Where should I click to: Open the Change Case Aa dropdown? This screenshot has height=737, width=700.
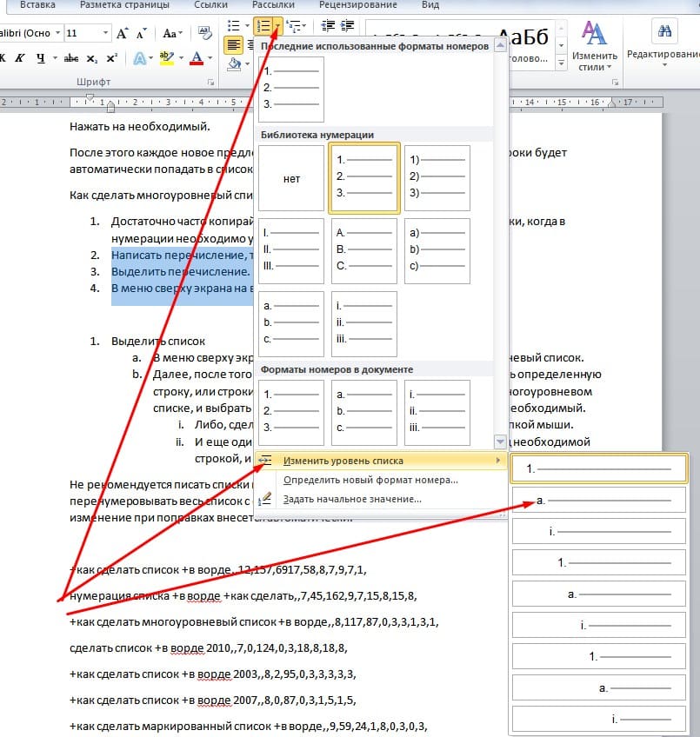[x=172, y=33]
